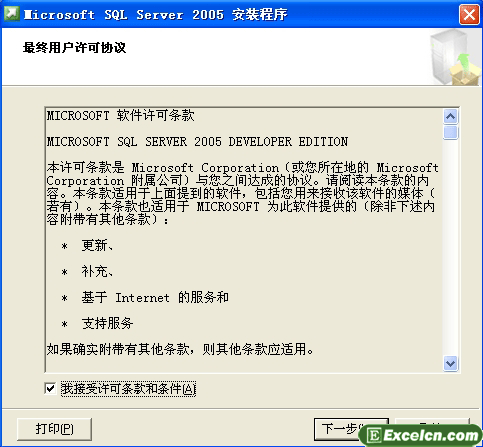The image size is (483, 447).
Task: Click the license scrollbar up arrow
Action: click(451, 116)
